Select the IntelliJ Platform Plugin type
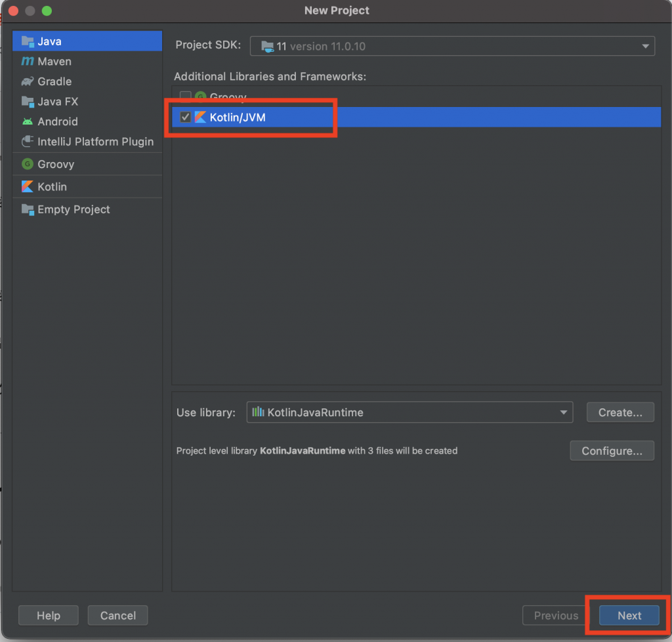672x642 pixels. (x=87, y=141)
